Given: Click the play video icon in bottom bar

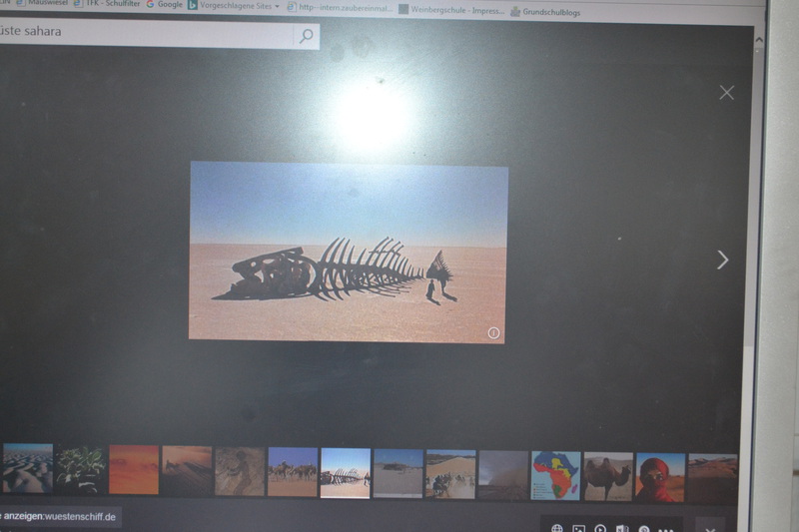Looking at the screenshot, I should [x=600, y=528].
